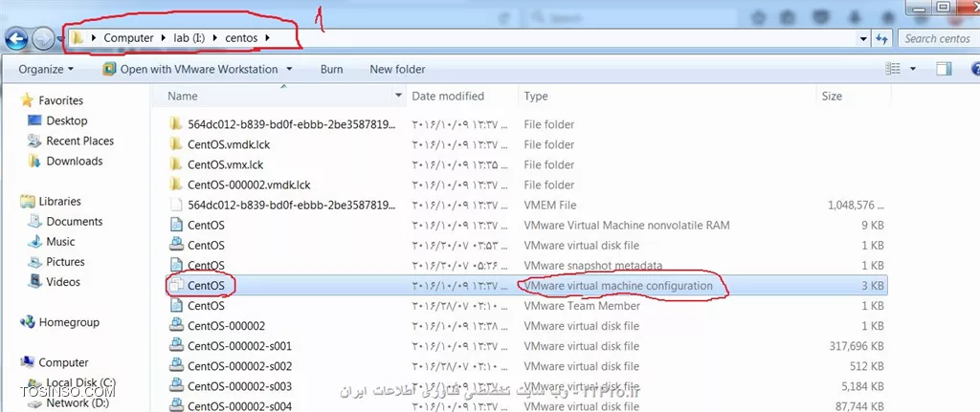This screenshot has height=412, width=980.
Task: Select the Pictures library icon
Action: 35,262
